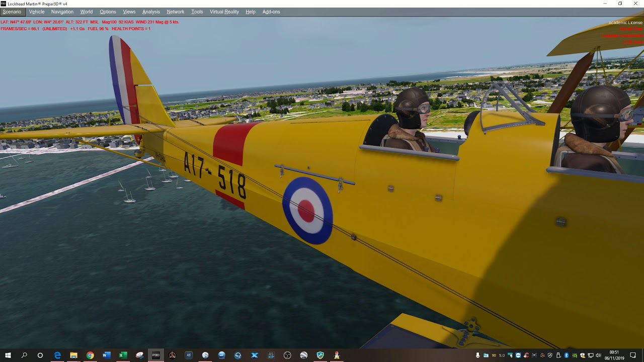Open the World menu
The height and width of the screenshot is (362, 644).
point(87,12)
